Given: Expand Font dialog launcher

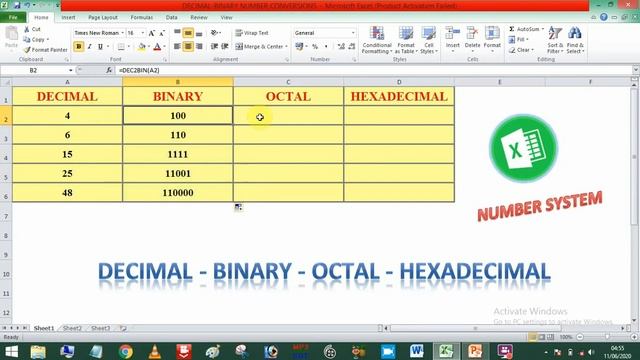Looking at the screenshot, I should tap(165, 60).
